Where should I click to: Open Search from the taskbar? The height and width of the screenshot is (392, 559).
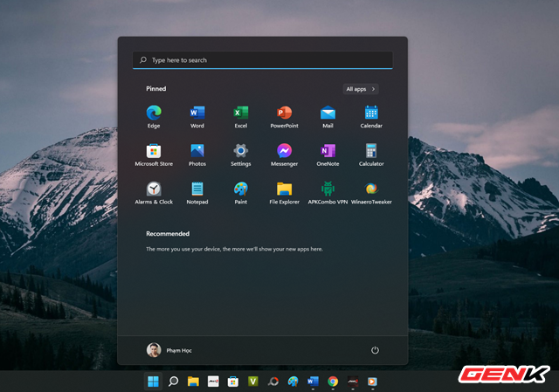click(173, 382)
